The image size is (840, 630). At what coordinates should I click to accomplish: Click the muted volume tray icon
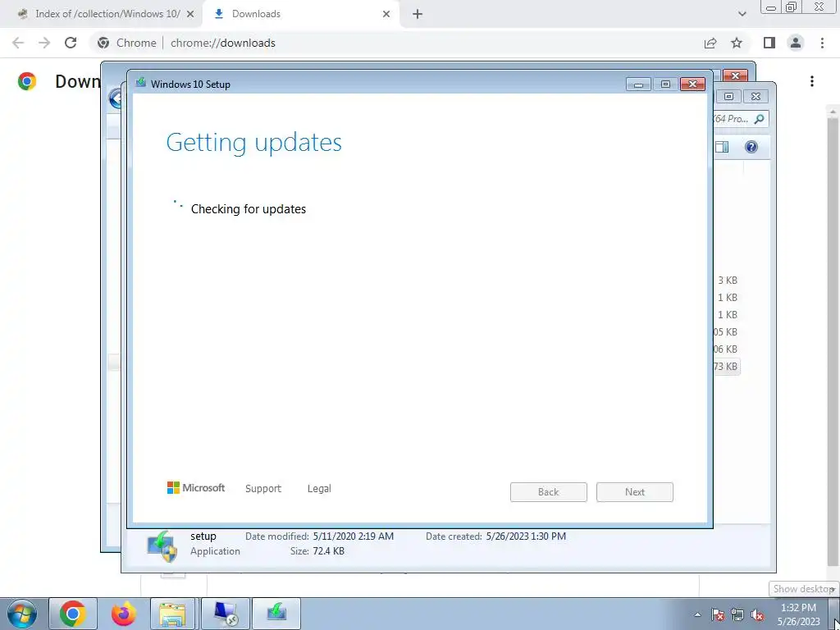[757, 614]
